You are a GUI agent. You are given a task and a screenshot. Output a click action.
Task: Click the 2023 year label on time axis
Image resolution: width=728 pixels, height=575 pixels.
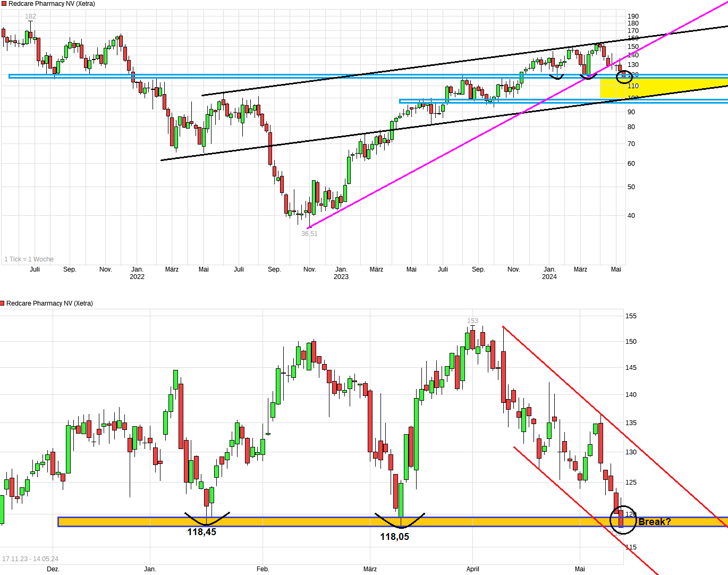point(341,277)
